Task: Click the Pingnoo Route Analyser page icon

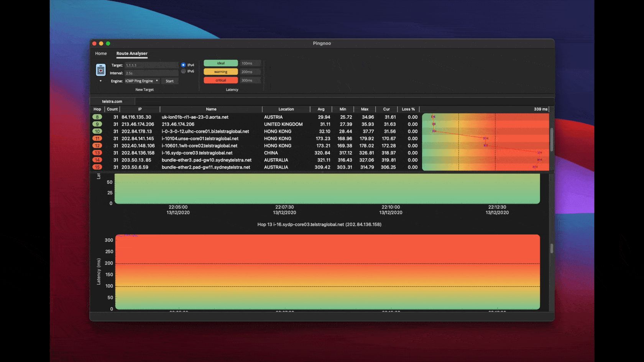Action: [100, 70]
